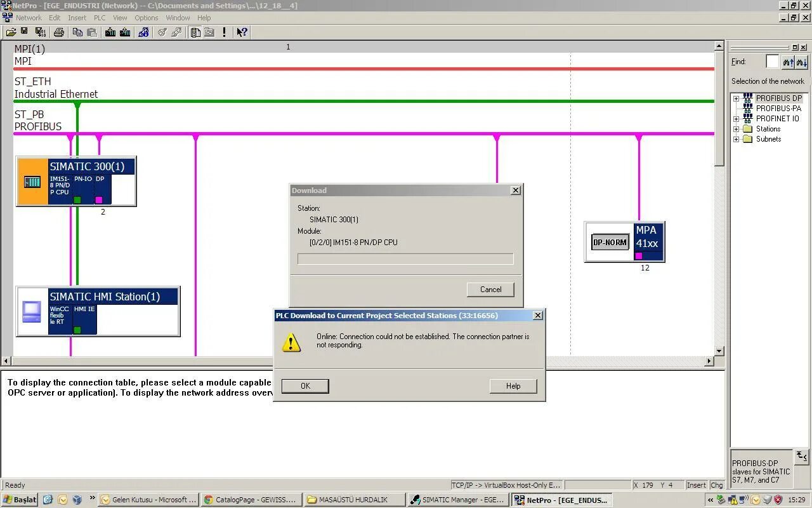The height and width of the screenshot is (508, 812).
Task: Open the Window menu
Action: pos(178,18)
